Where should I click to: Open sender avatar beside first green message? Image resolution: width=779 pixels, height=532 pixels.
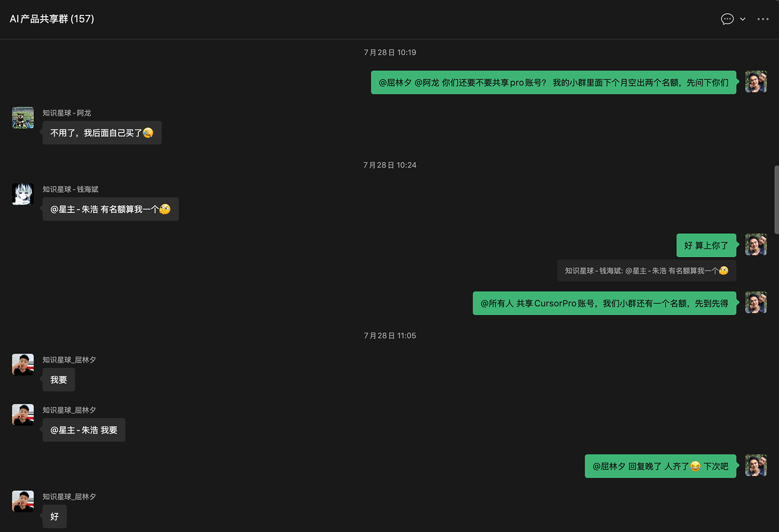coord(756,82)
